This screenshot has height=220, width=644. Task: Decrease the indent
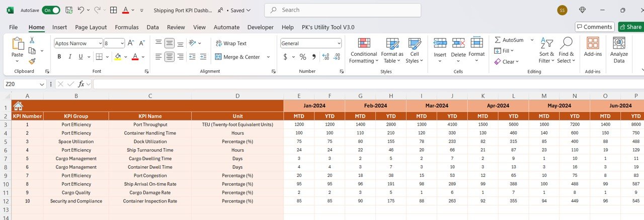(193, 57)
